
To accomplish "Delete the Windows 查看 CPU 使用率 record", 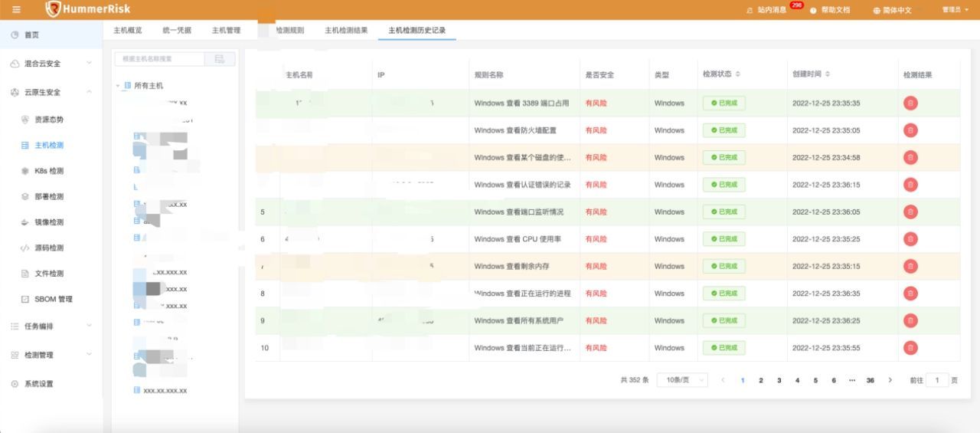I will (x=910, y=239).
